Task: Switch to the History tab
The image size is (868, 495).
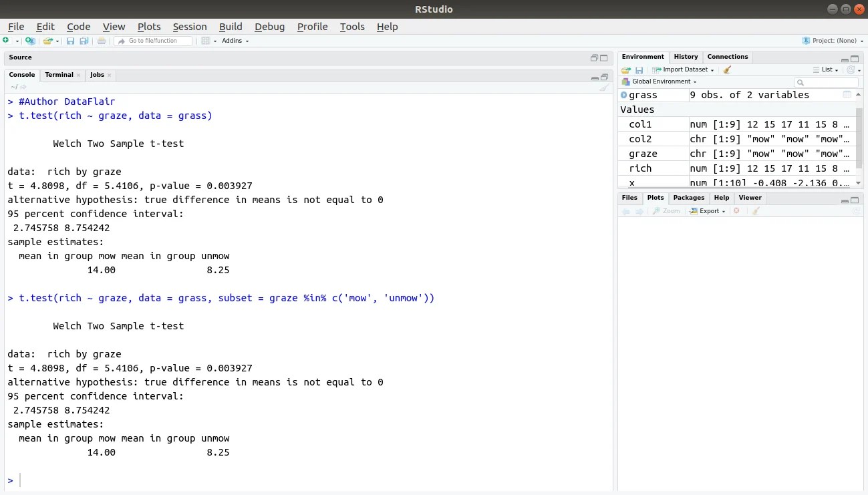Action: (x=686, y=57)
